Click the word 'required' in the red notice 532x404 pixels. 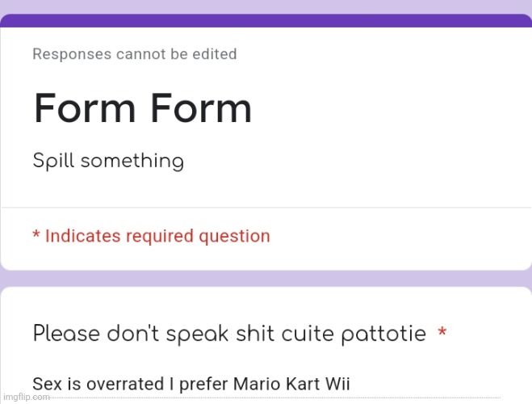pyautogui.click(x=160, y=236)
